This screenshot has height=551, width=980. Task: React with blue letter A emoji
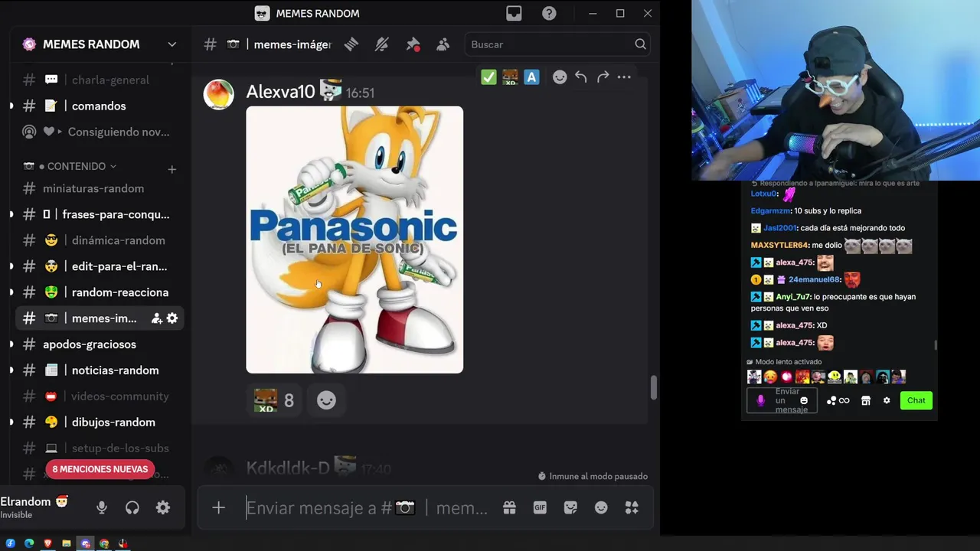coord(531,77)
